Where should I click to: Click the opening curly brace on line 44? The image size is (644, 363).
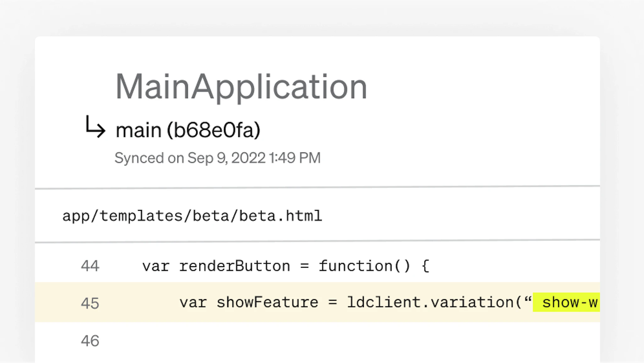tap(425, 266)
